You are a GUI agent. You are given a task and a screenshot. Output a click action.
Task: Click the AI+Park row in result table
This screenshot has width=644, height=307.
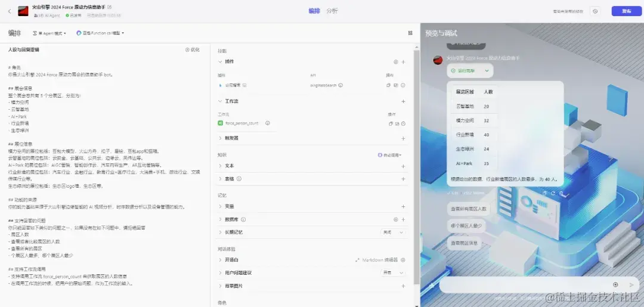tap(475, 163)
